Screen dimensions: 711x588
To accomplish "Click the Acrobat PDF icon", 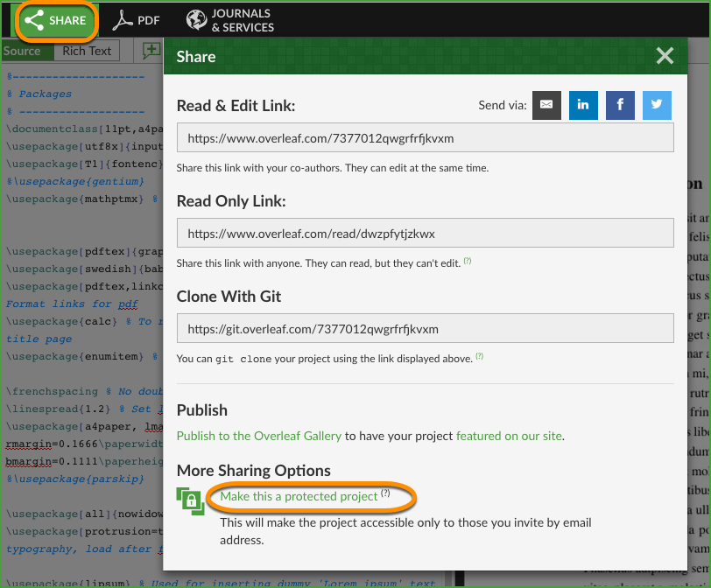I will pyautogui.click(x=123, y=20).
